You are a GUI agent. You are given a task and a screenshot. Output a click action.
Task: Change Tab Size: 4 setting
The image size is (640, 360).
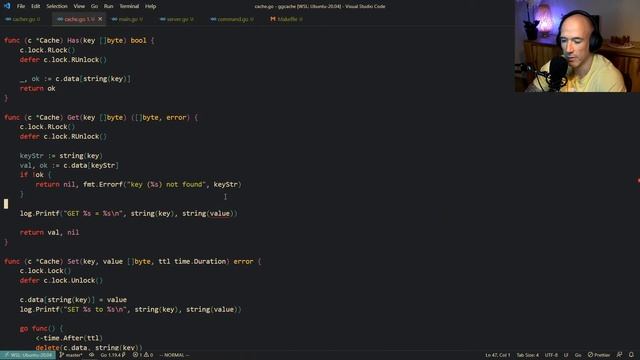click(x=527, y=355)
